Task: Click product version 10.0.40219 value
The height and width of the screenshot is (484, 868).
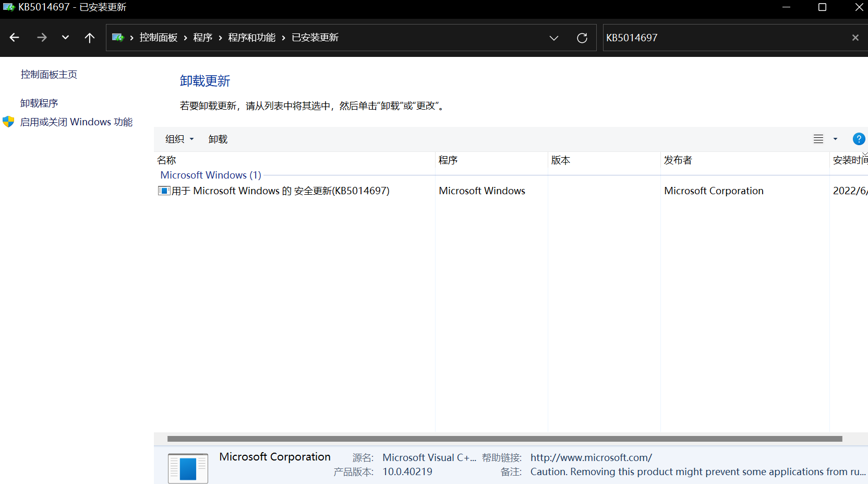Action: [x=407, y=472]
